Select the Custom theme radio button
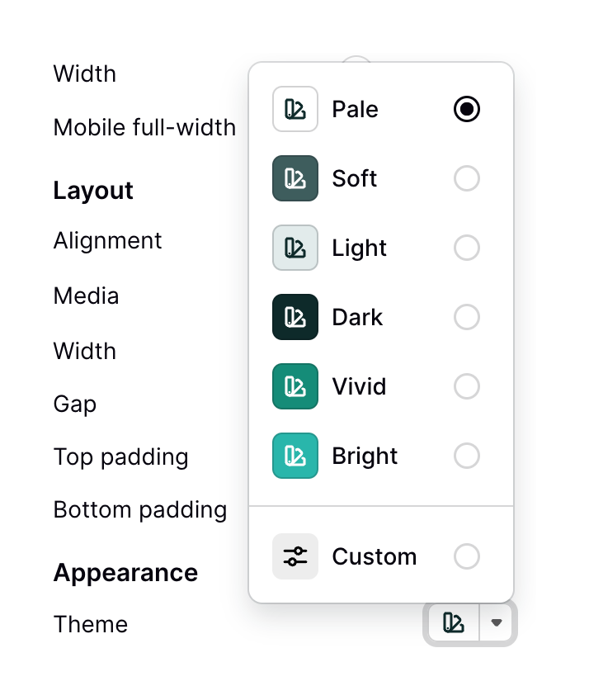 [x=467, y=556]
